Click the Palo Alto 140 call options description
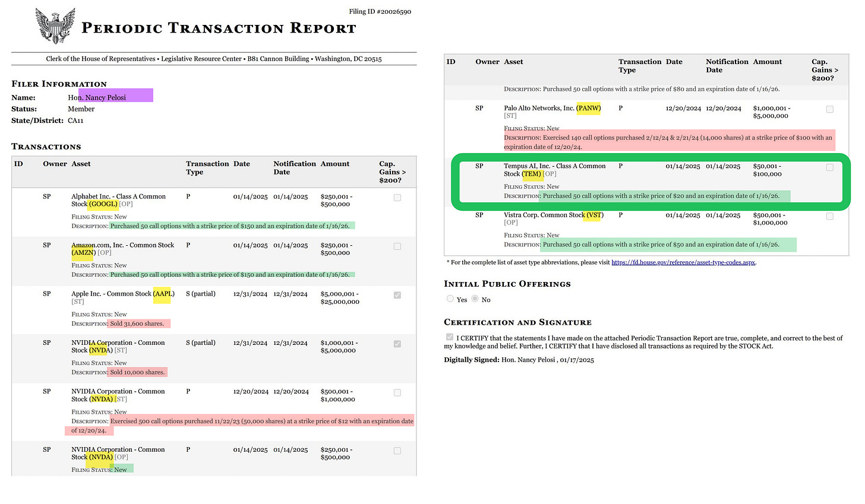Screen dimensions: 865x504 point(668,142)
